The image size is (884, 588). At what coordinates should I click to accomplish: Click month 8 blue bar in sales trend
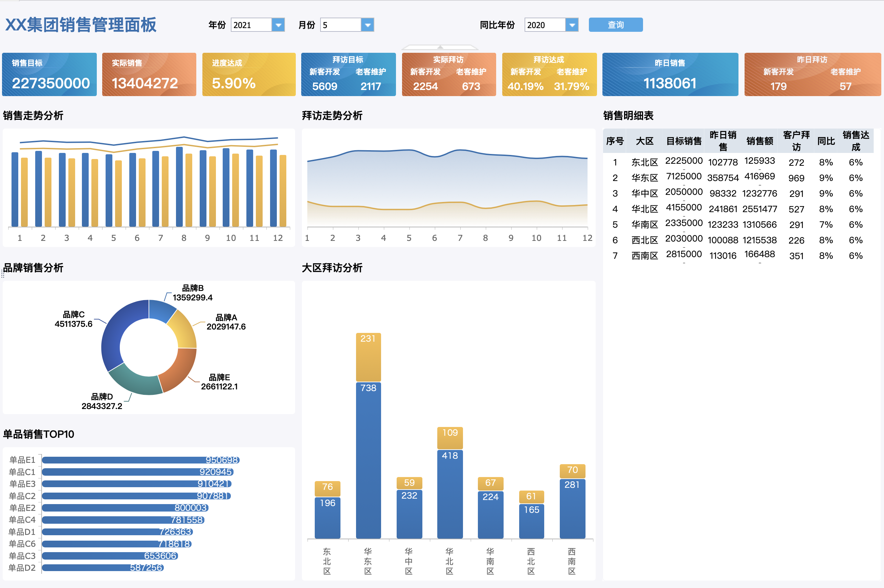pos(179,187)
